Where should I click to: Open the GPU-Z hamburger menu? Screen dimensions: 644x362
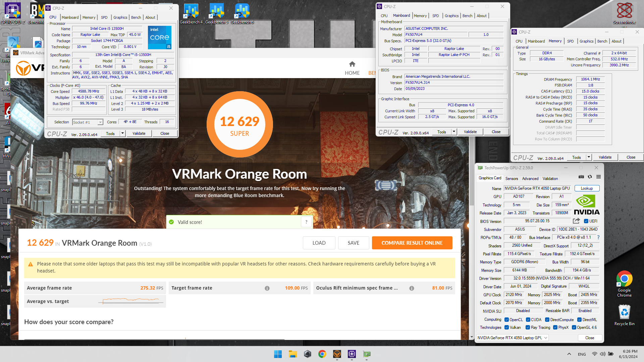coord(598,177)
